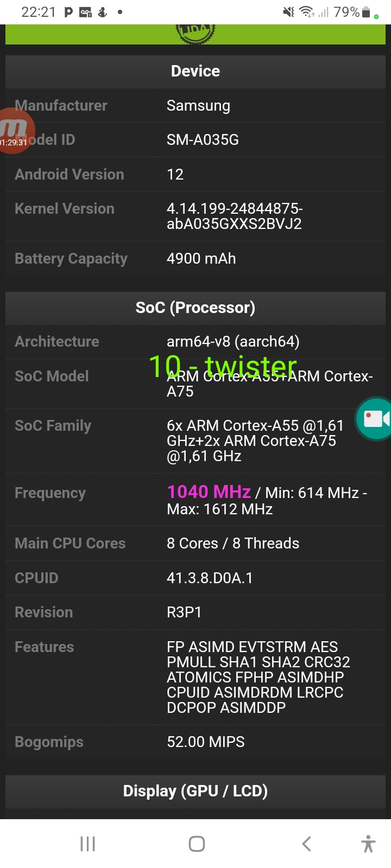The width and height of the screenshot is (391, 868).
Task: Tap the SoC (Processor) section header
Action: click(195, 308)
